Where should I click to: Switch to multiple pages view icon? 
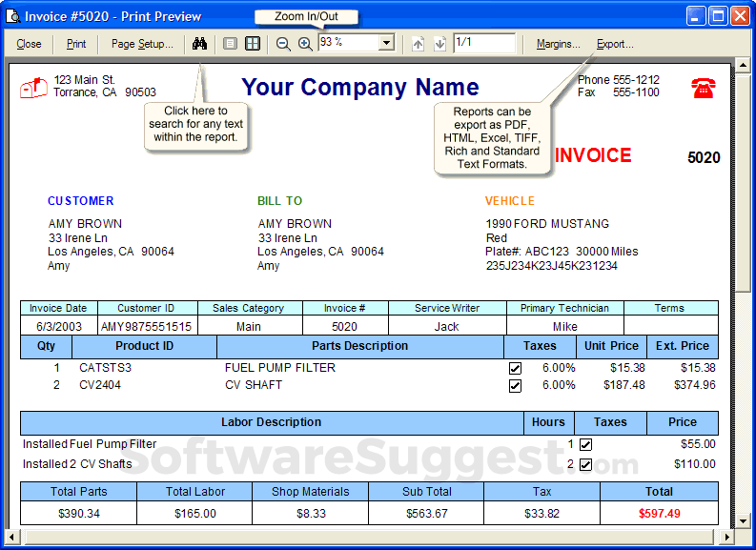[253, 44]
